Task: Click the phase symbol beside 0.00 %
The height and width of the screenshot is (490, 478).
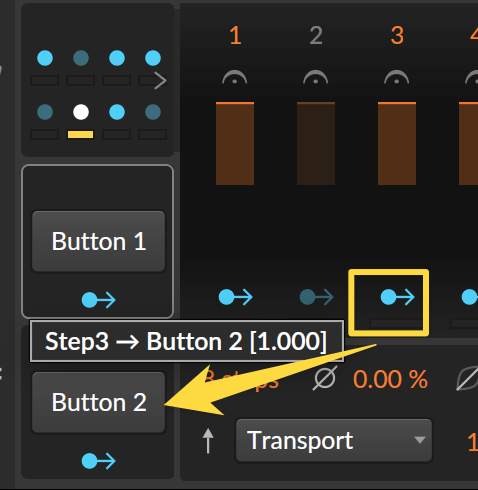Action: (325, 378)
